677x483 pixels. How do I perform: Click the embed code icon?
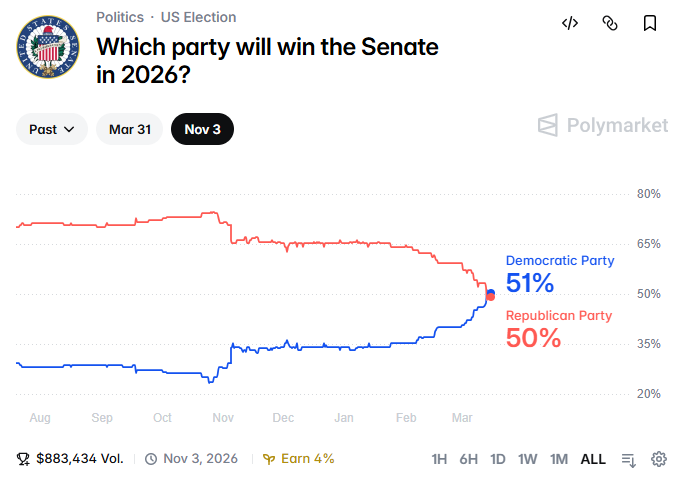pos(570,23)
